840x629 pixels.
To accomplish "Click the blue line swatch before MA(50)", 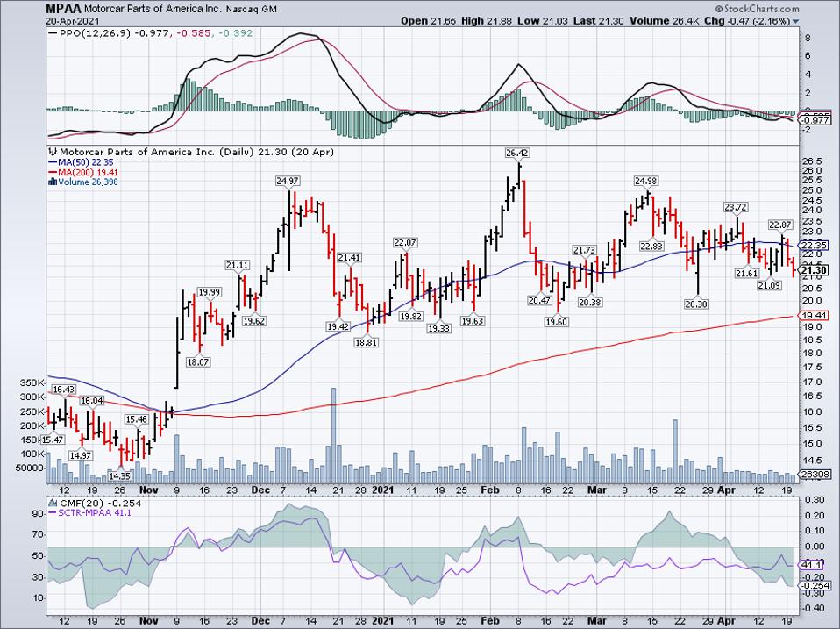I will point(53,162).
